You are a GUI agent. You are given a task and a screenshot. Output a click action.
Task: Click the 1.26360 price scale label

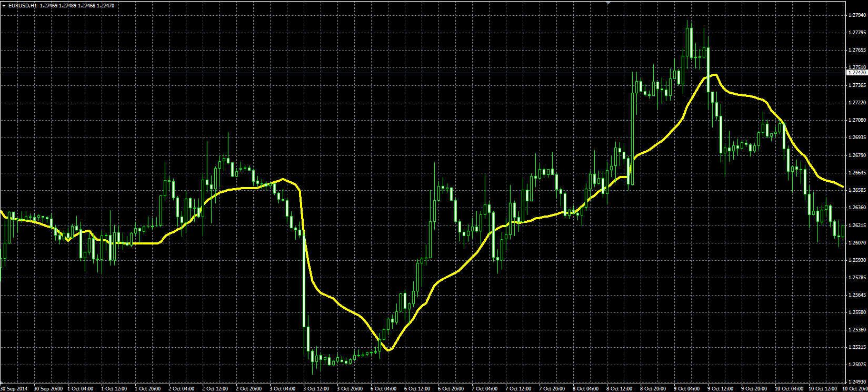click(x=857, y=207)
